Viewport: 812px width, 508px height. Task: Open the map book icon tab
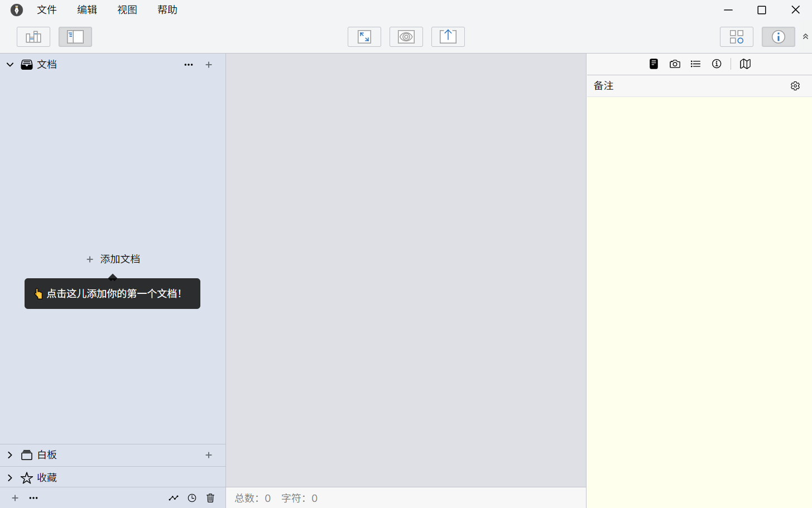745,64
